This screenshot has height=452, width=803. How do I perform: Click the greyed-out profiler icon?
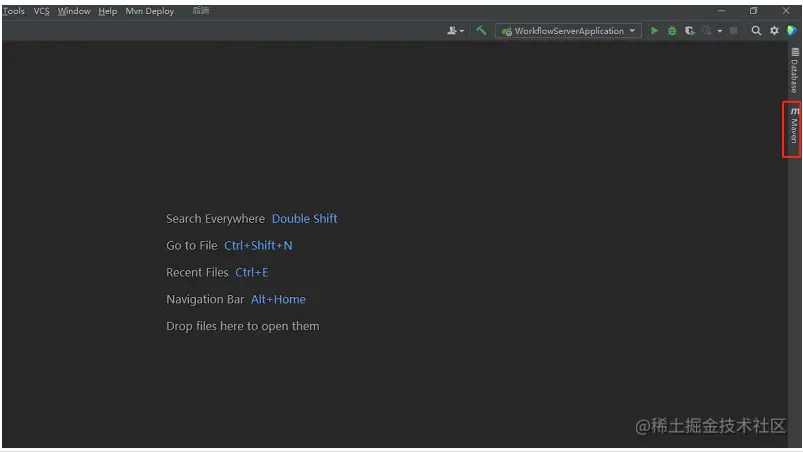(707, 31)
